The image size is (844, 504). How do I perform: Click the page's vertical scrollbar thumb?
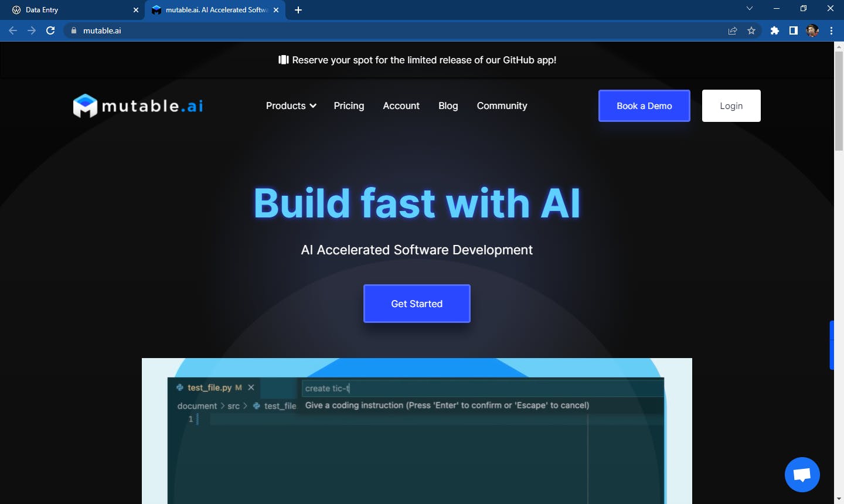pyautogui.click(x=839, y=100)
